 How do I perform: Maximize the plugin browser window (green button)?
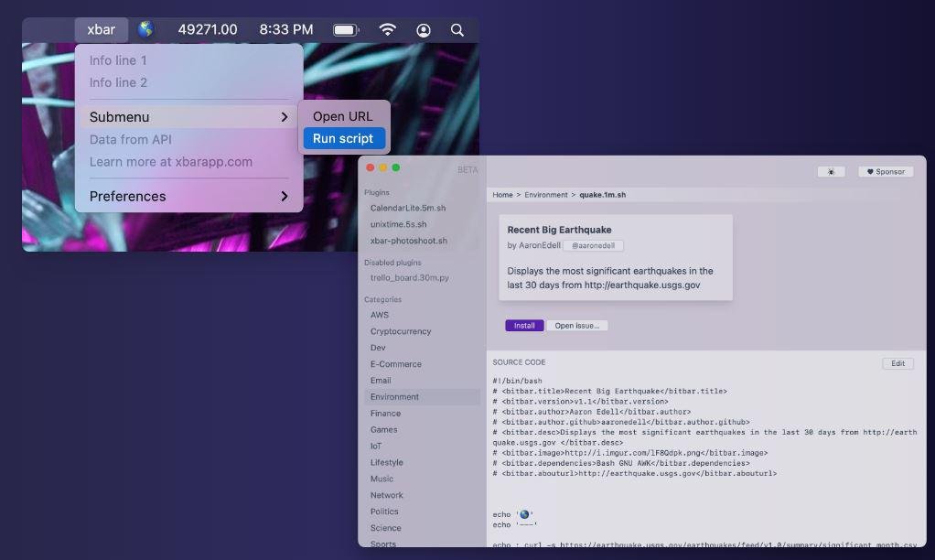point(395,168)
